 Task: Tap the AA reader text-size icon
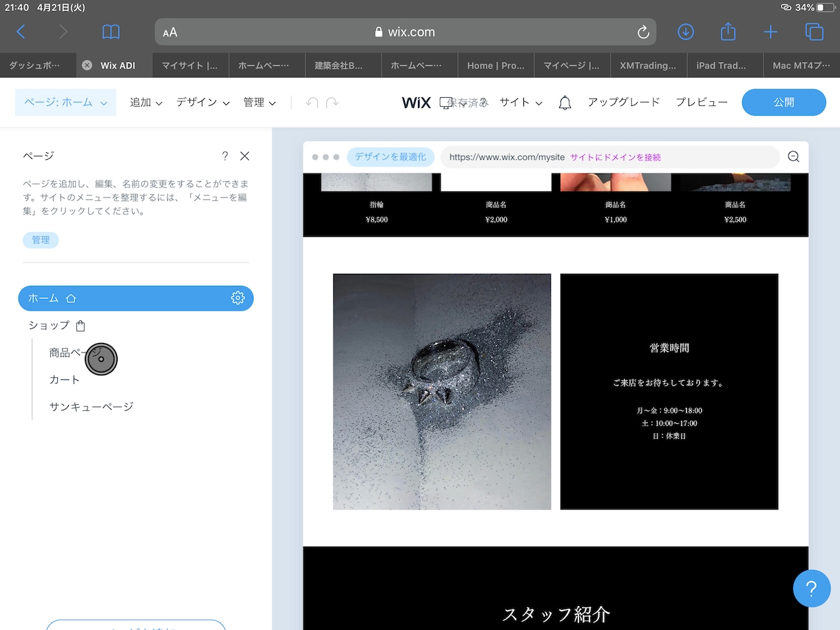tap(170, 32)
